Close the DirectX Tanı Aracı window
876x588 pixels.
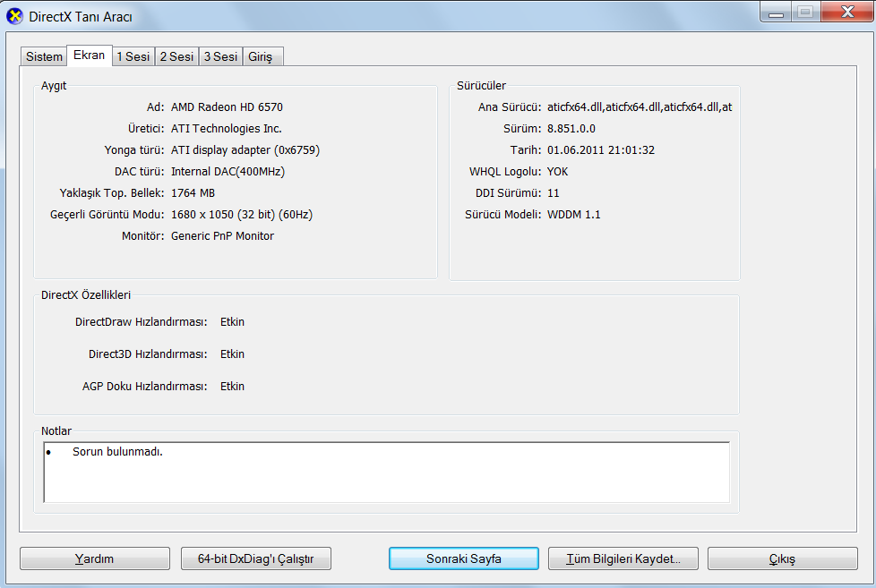click(847, 13)
